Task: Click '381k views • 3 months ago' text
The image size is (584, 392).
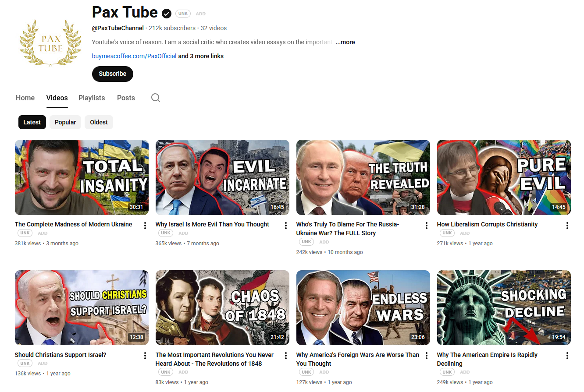Action: 46,244
